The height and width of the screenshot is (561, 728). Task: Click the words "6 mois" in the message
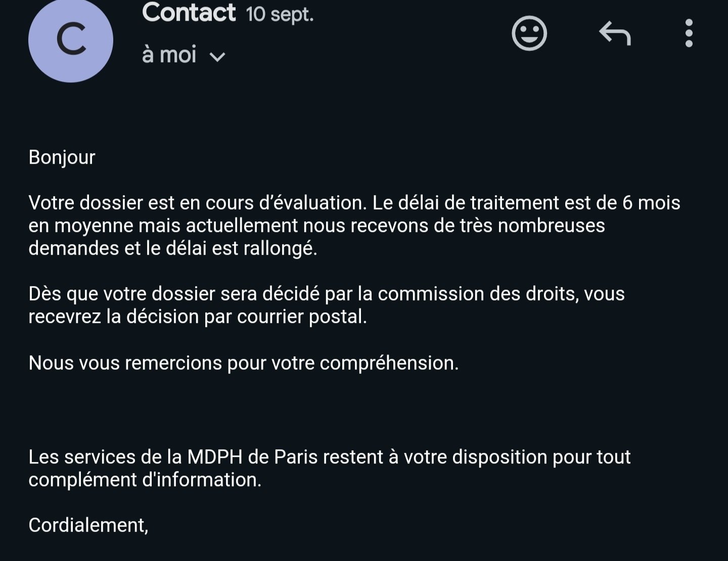pos(651,203)
